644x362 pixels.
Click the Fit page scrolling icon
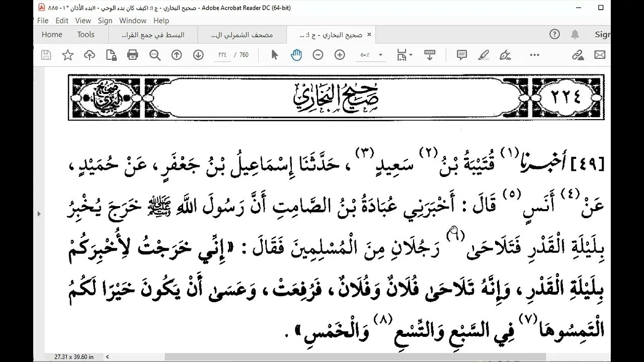click(x=402, y=55)
